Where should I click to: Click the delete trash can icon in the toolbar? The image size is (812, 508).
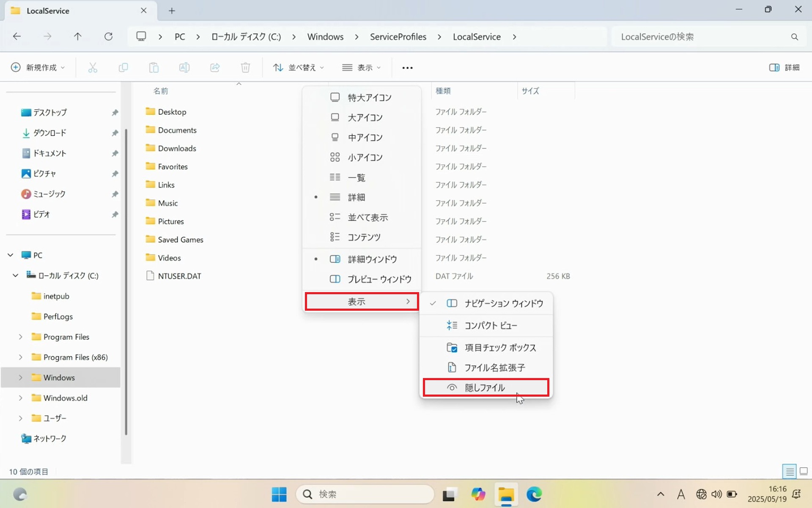point(245,67)
